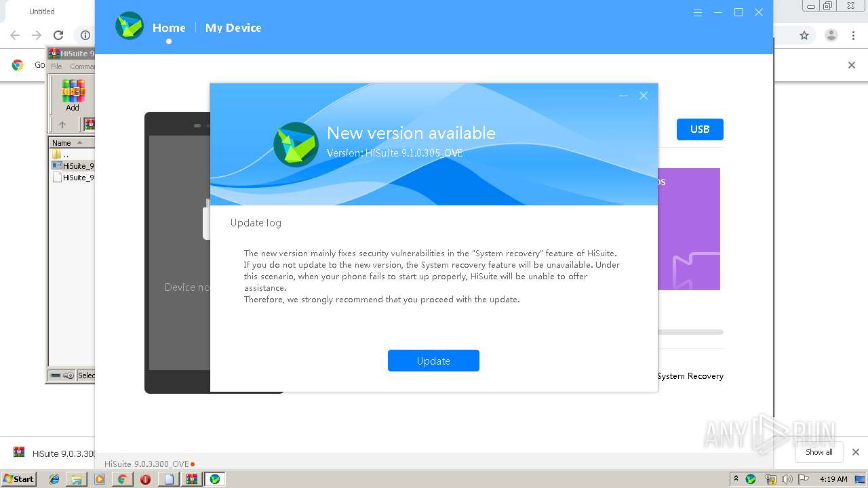Click the Update button in the dialog

433,361
